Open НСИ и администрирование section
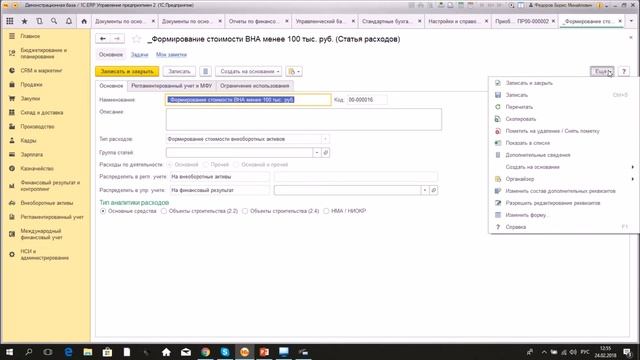The width and height of the screenshot is (640, 360). 44,254
